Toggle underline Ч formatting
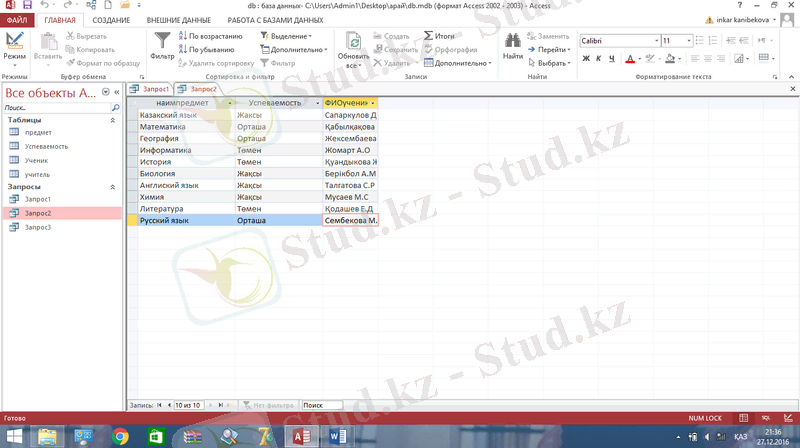The height and width of the screenshot is (448, 800). click(x=611, y=58)
